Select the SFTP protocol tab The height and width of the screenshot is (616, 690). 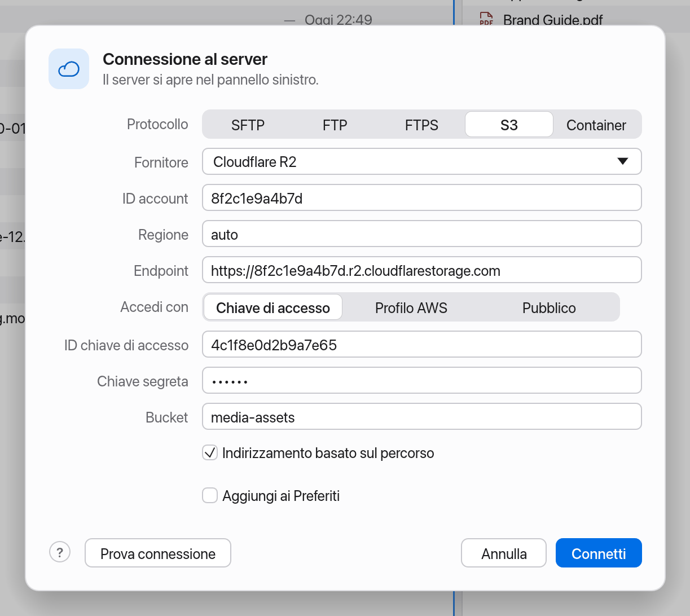[x=248, y=125]
